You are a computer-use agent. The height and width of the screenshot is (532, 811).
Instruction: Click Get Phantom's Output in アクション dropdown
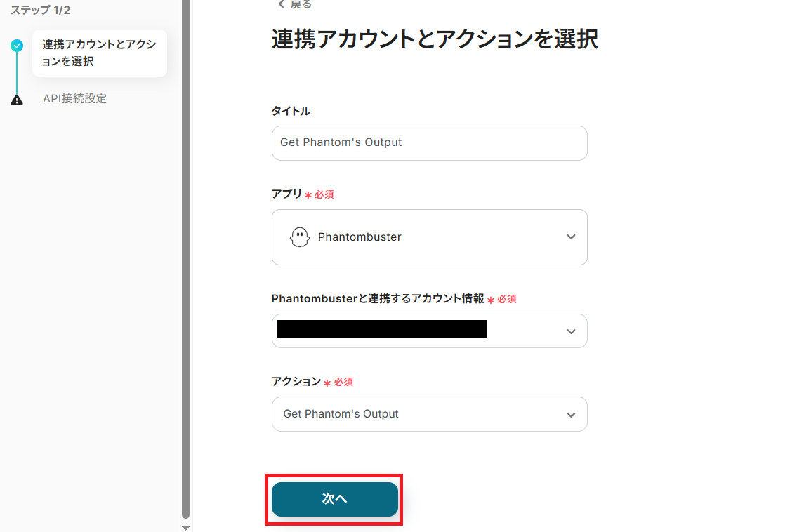[341, 414]
